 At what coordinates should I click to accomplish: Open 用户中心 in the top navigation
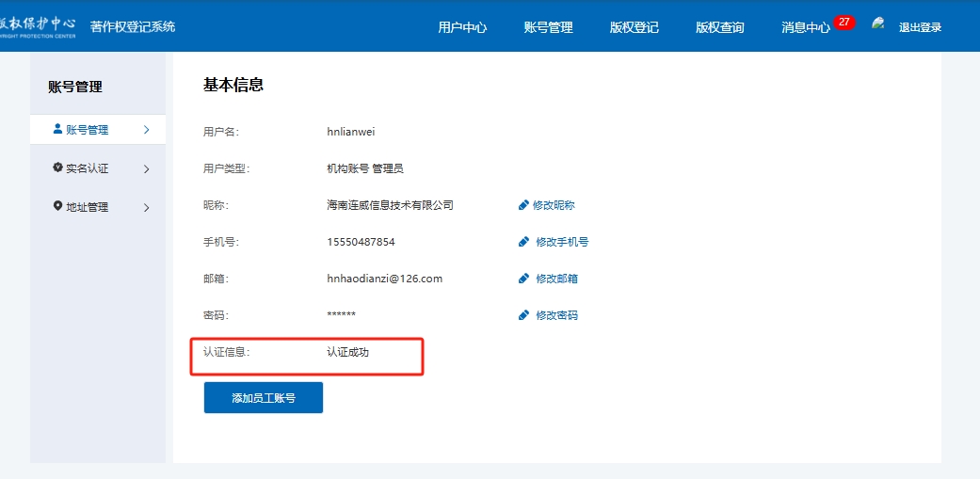point(462,27)
